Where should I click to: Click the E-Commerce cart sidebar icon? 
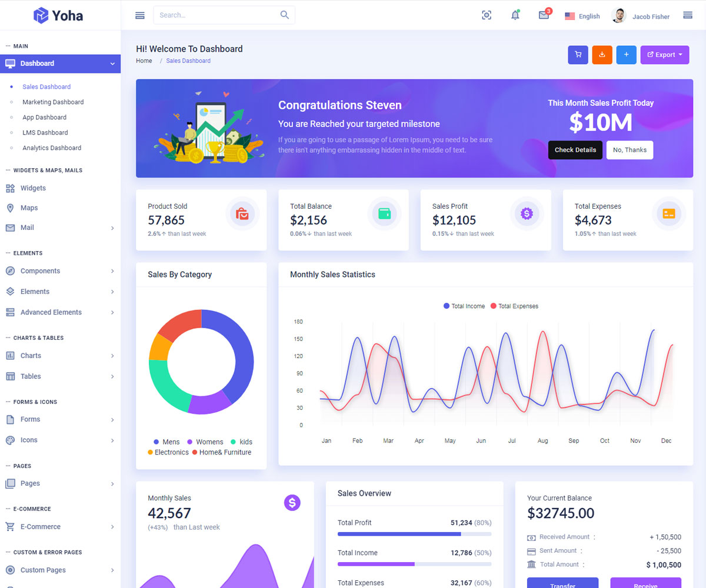10,527
